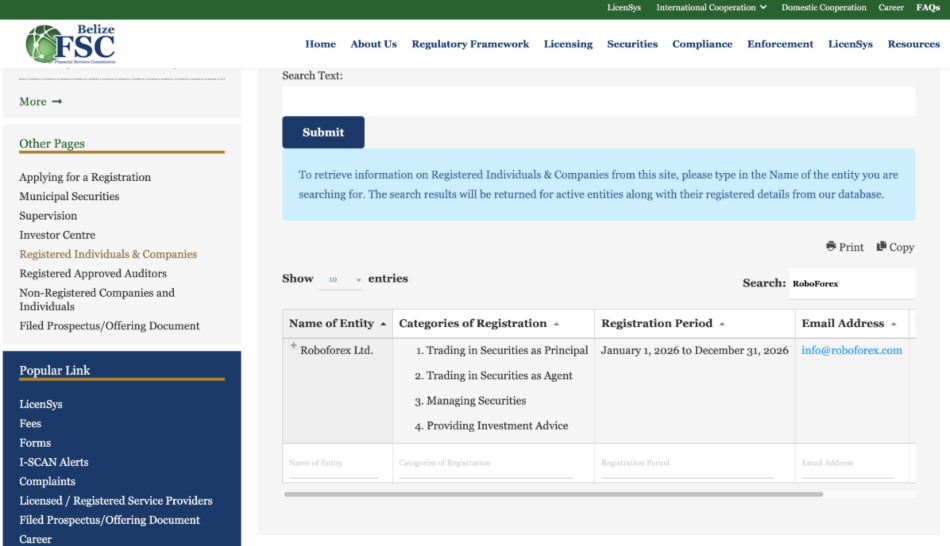Open Investor Centre link
Screen dimensions: 950x546
click(57, 235)
